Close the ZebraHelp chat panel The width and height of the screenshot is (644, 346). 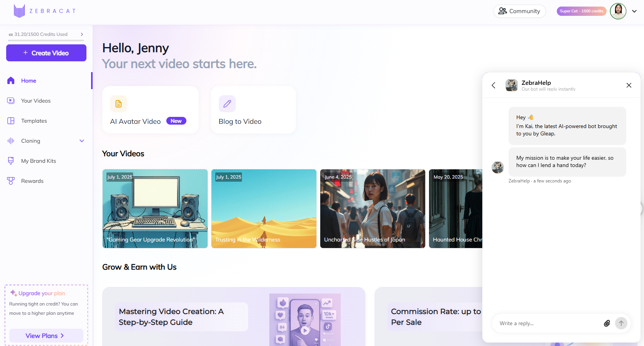tap(629, 85)
